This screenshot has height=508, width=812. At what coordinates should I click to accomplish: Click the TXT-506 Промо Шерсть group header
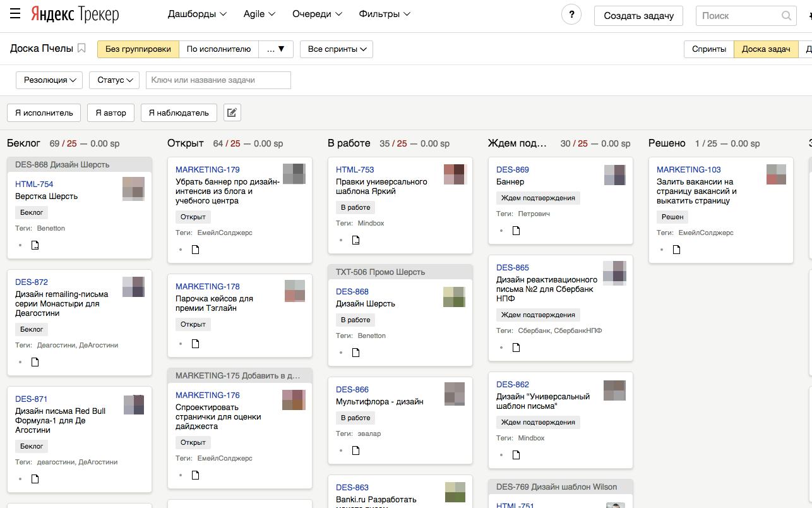click(400, 272)
